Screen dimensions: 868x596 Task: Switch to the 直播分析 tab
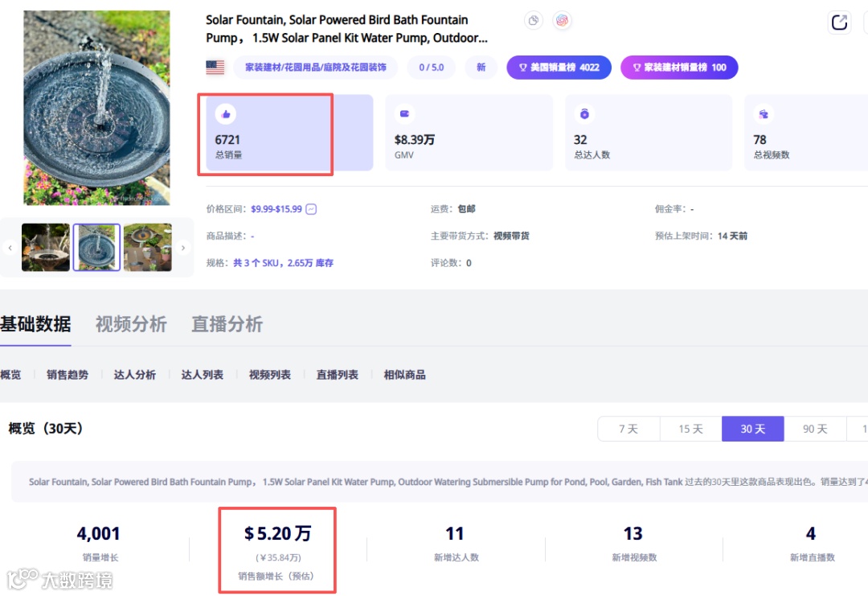click(x=227, y=324)
